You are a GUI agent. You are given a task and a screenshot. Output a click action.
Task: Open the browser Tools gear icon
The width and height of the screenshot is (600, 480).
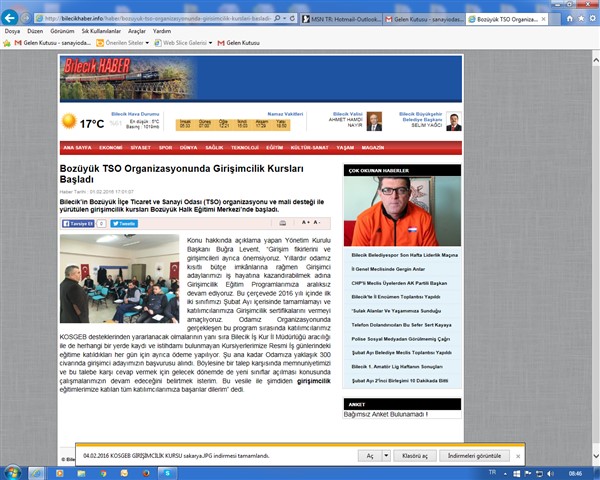(x=593, y=18)
